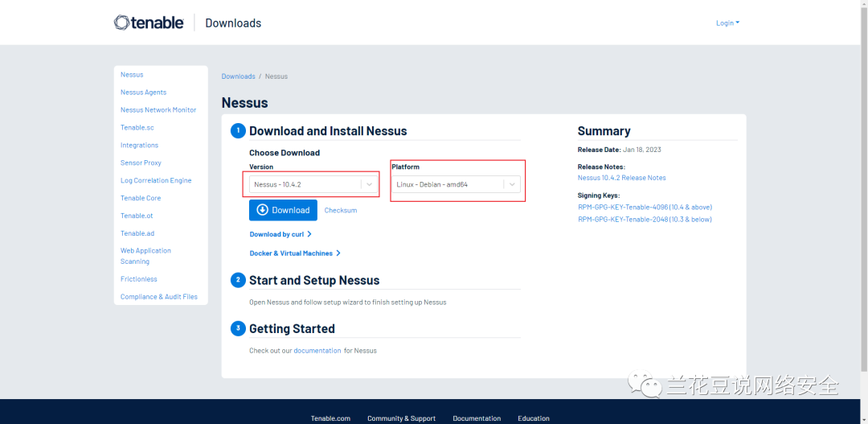
Task: Expand the Download by curl section
Action: point(280,234)
